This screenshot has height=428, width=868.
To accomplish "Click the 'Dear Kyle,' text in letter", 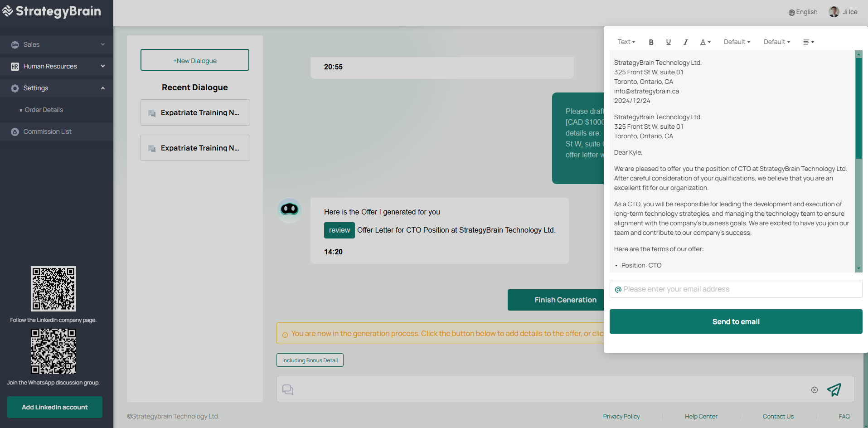I will (628, 152).
